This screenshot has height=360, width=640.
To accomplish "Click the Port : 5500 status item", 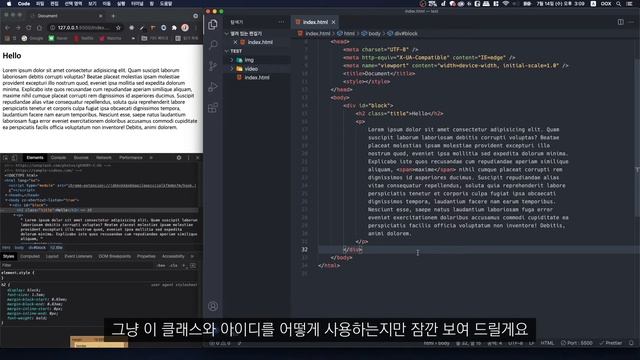I will click(x=576, y=343).
